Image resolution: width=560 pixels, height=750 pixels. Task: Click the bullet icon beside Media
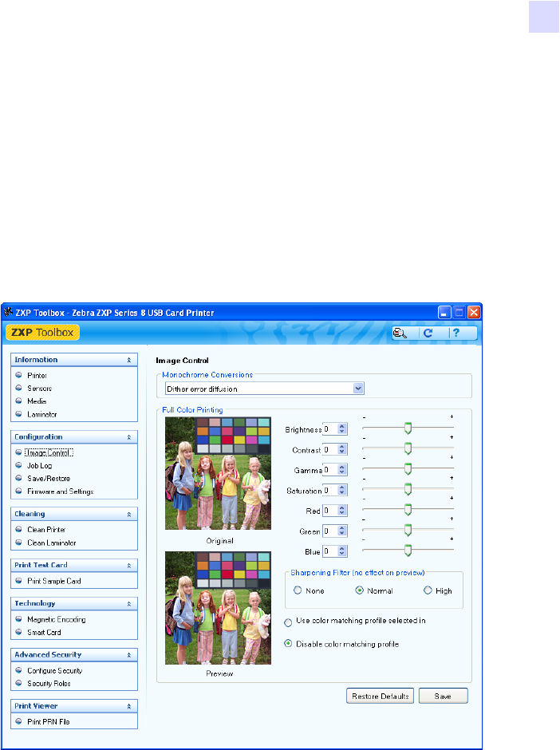(x=18, y=401)
